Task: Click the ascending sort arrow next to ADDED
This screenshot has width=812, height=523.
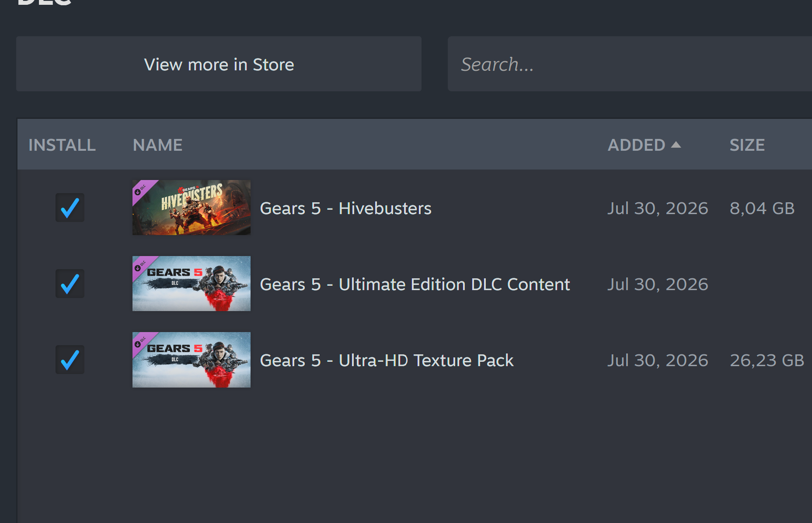Action: tap(676, 145)
